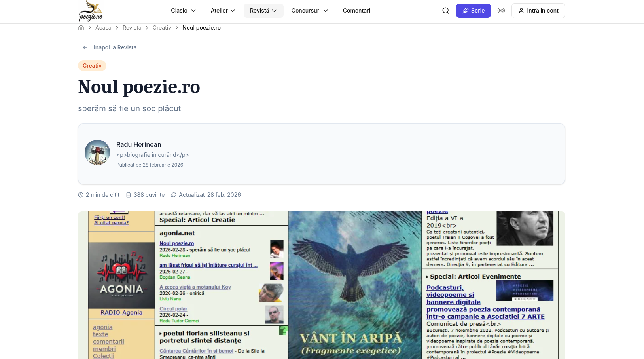Open the Comentarii menu item
Image resolution: width=644 pixels, height=359 pixels.
coord(357,11)
